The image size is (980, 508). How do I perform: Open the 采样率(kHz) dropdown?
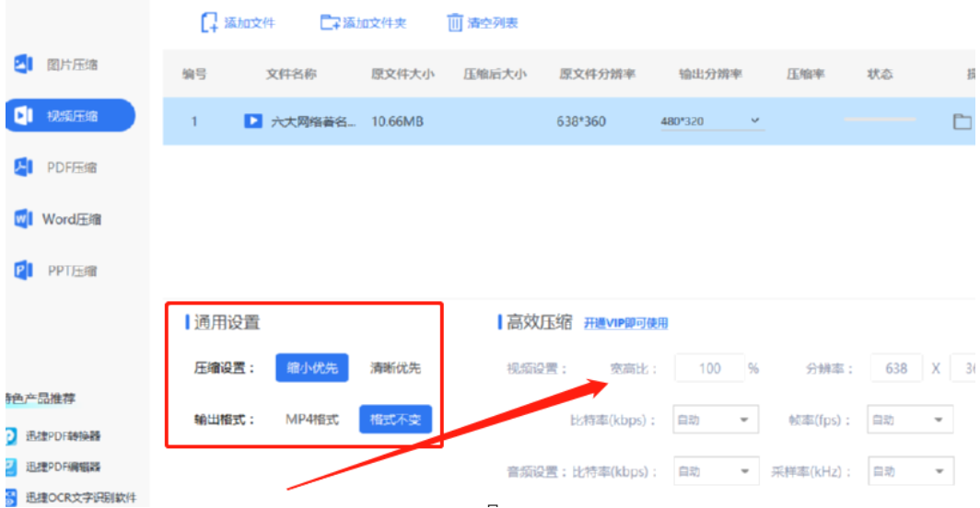[x=910, y=471]
